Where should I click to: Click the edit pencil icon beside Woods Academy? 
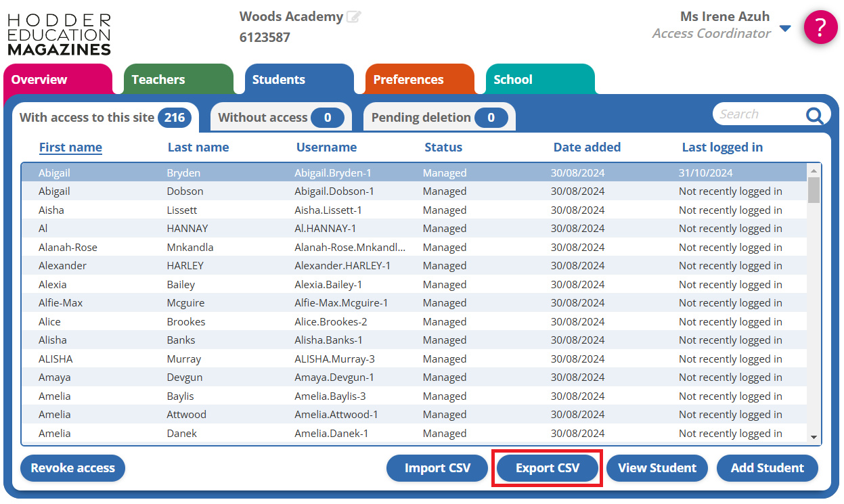pos(353,17)
